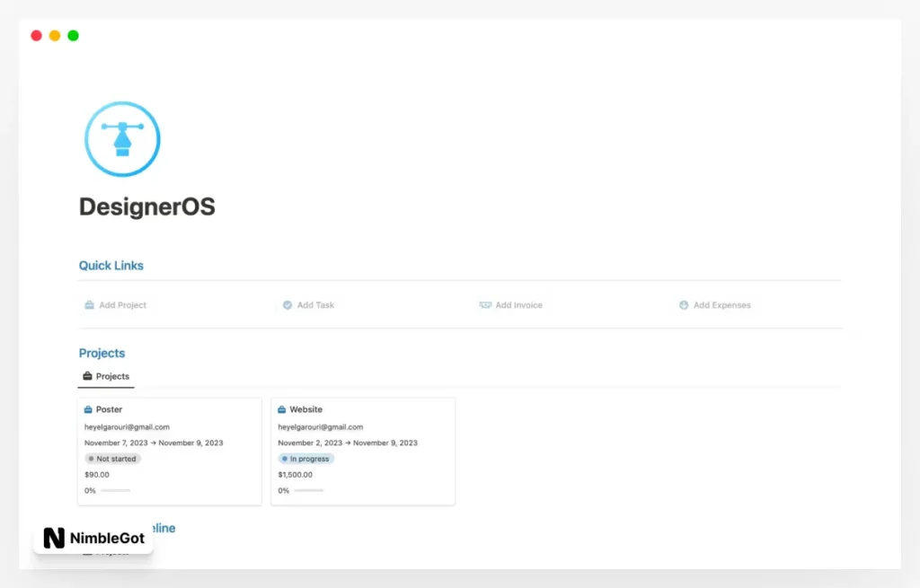Click the checkmark icon beside Add Task
920x588 pixels.
287,305
